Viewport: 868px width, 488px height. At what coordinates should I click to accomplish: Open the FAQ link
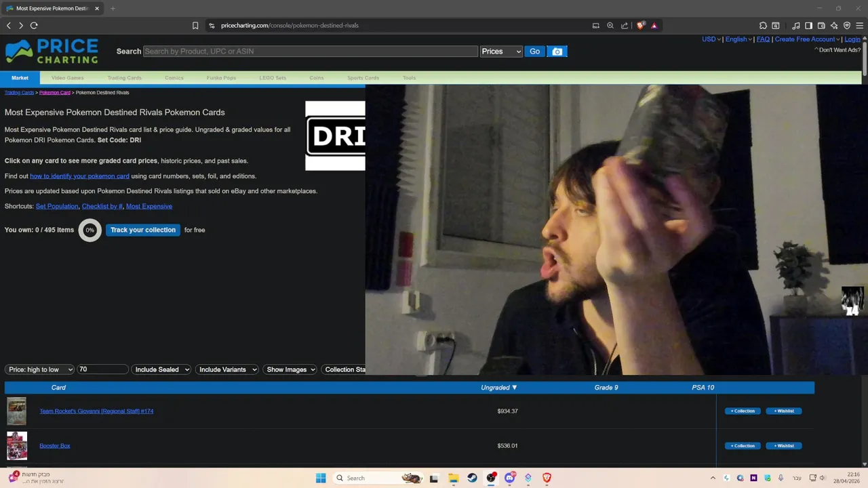click(x=763, y=39)
